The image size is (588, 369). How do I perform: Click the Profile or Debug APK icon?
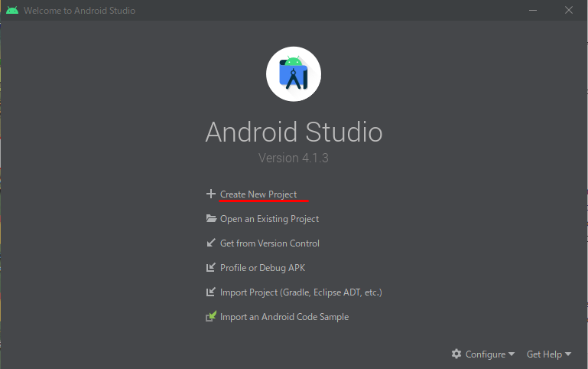coord(211,267)
